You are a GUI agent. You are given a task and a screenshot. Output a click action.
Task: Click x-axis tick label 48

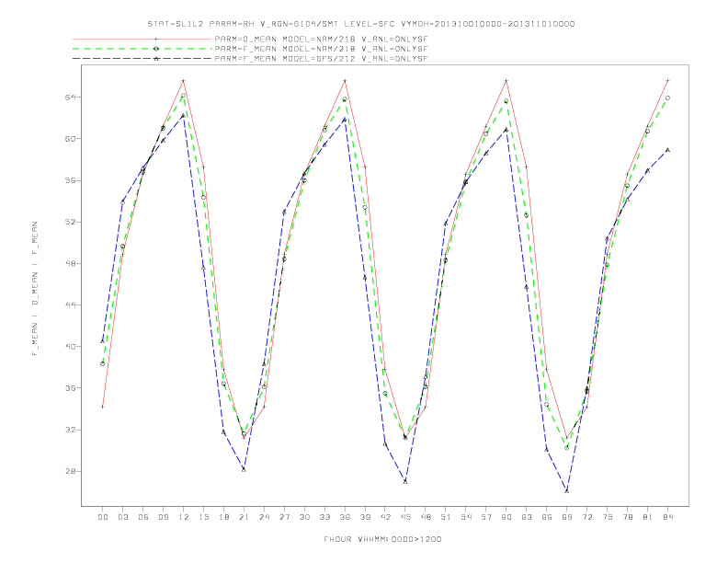[426, 517]
